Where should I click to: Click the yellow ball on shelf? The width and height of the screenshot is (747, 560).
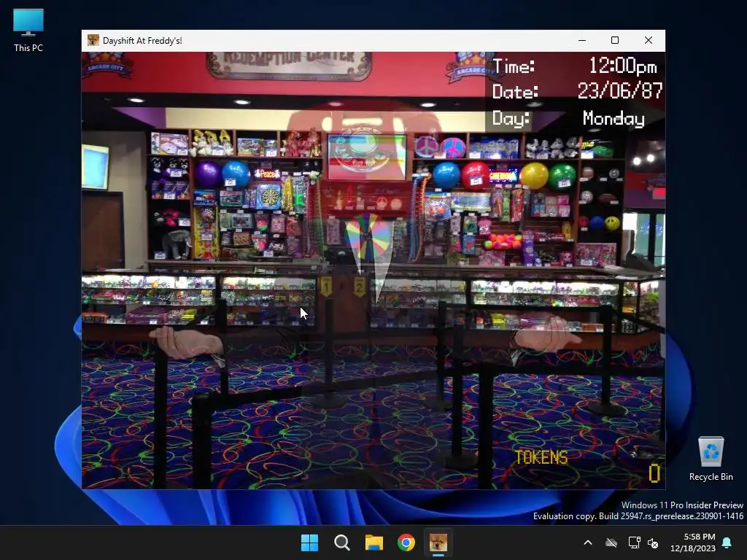534,176
